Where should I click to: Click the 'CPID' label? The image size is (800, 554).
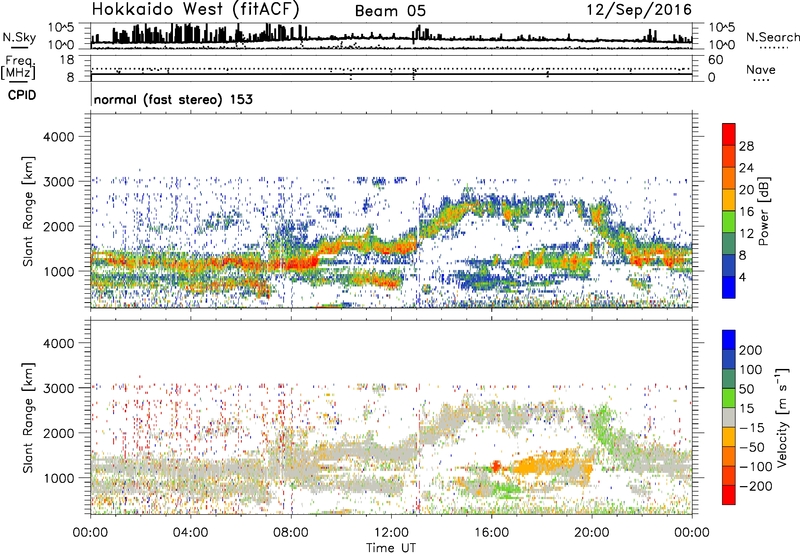[22, 95]
